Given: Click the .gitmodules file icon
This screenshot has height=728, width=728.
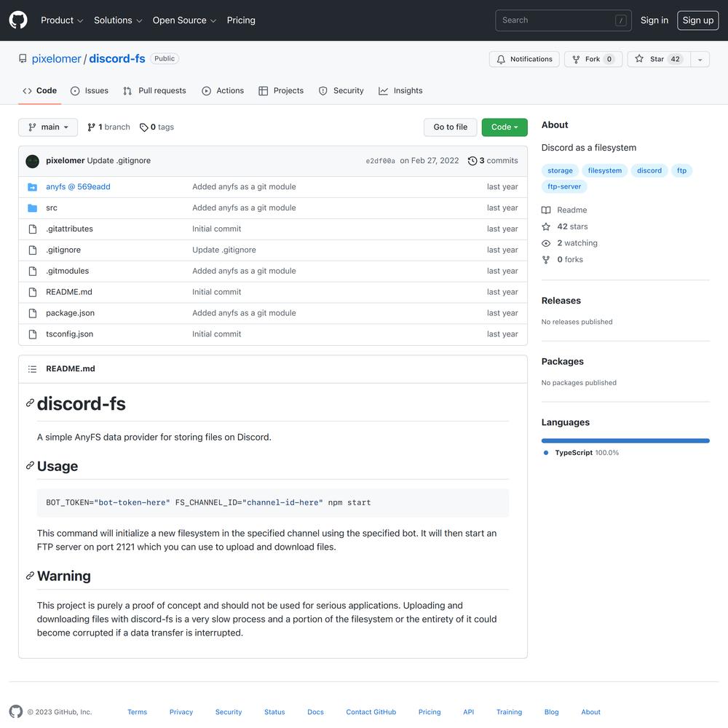Looking at the screenshot, I should pos(33,271).
